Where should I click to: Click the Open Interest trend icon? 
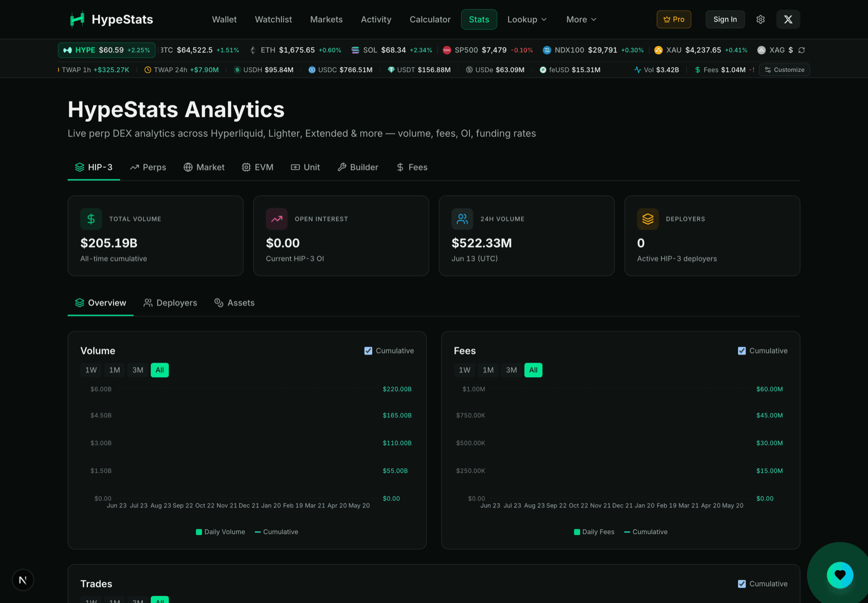pos(277,219)
